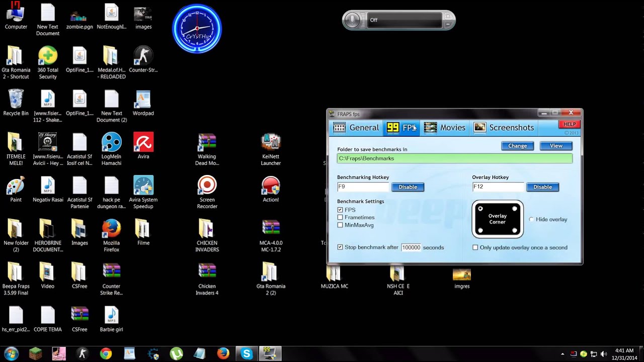
Task: Select the Mozilla Firefox desktop icon
Action: click(111, 236)
